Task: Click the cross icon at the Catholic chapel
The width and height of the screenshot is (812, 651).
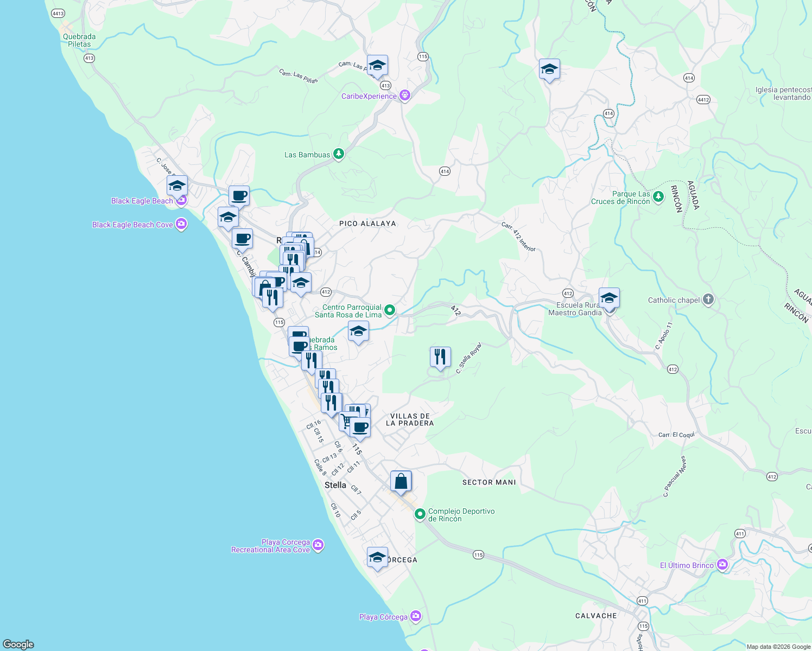Action: coord(708,299)
